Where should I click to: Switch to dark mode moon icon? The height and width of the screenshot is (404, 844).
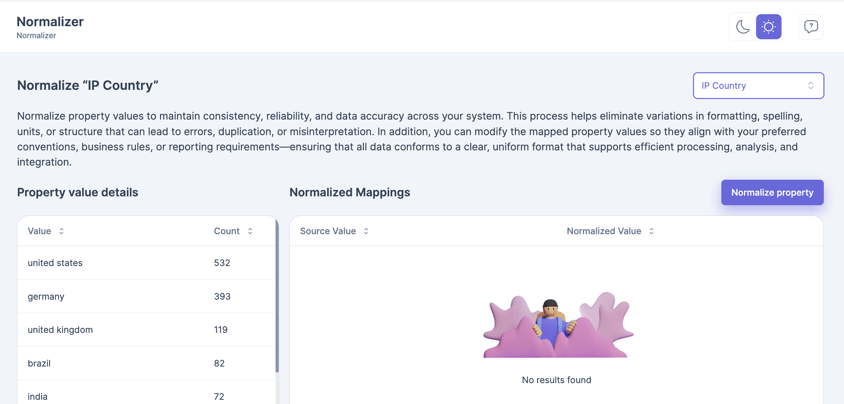pyautogui.click(x=742, y=27)
